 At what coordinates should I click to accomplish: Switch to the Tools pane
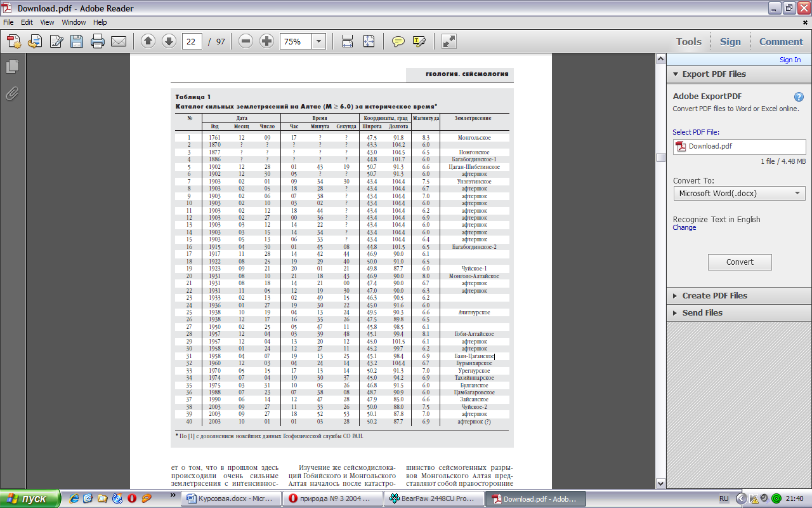pyautogui.click(x=688, y=41)
